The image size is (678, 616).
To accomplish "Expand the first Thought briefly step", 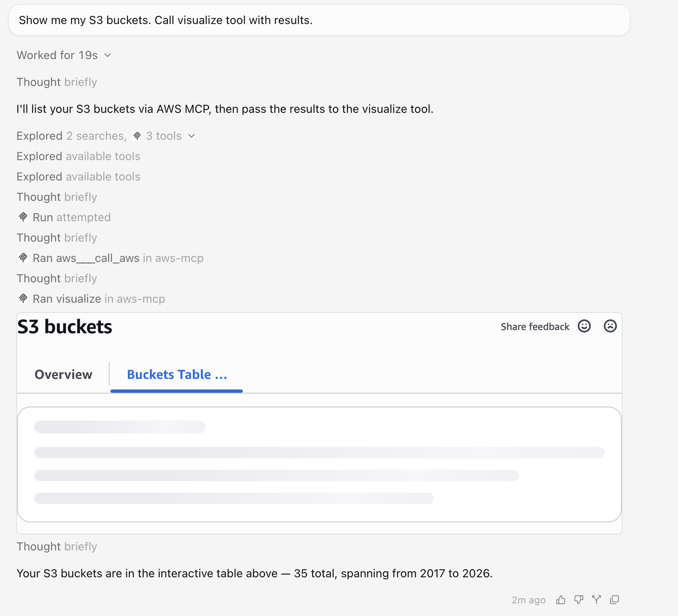I will 57,82.
